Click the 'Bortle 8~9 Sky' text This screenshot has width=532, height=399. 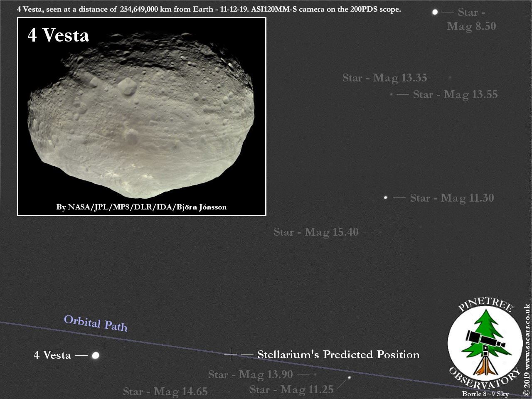click(485, 394)
